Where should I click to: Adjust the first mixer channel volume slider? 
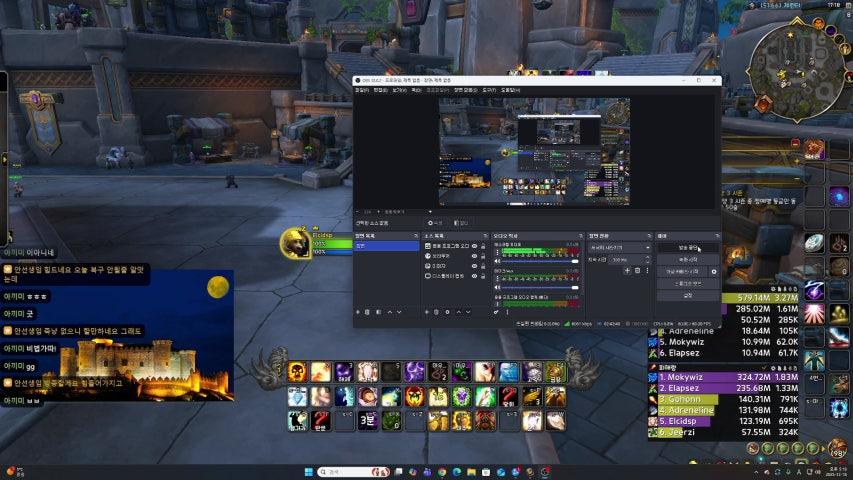pyautogui.click(x=540, y=261)
